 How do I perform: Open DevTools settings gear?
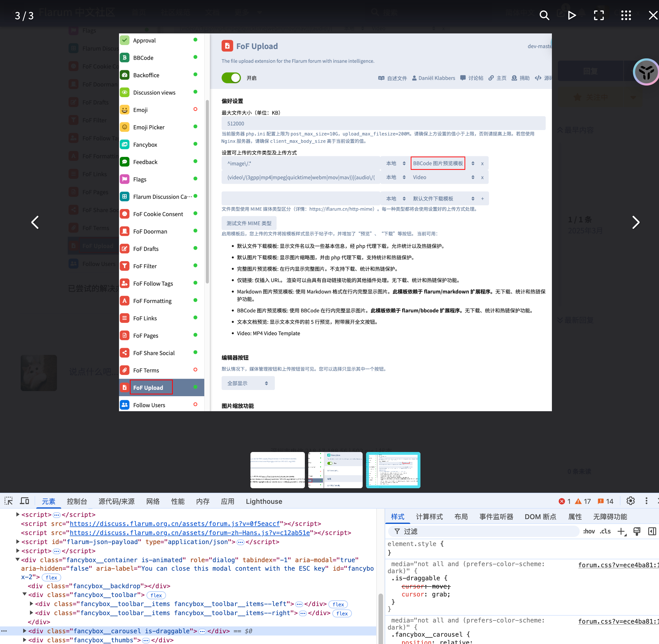(x=630, y=501)
